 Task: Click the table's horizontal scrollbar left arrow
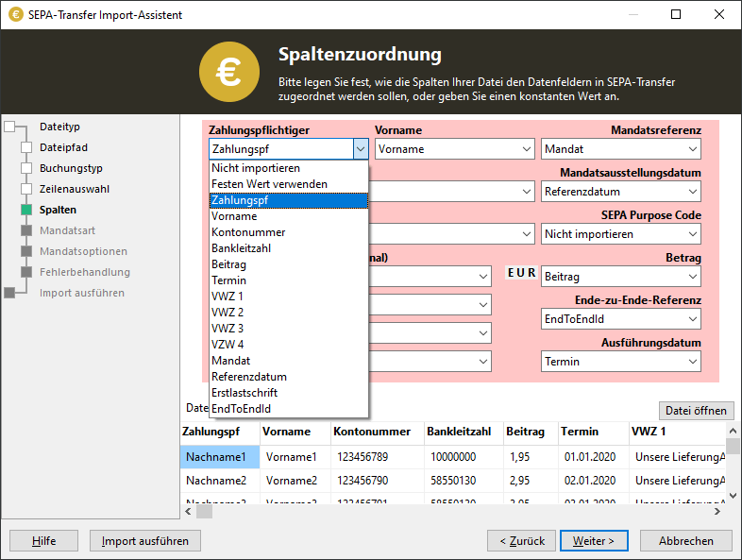pos(189,511)
